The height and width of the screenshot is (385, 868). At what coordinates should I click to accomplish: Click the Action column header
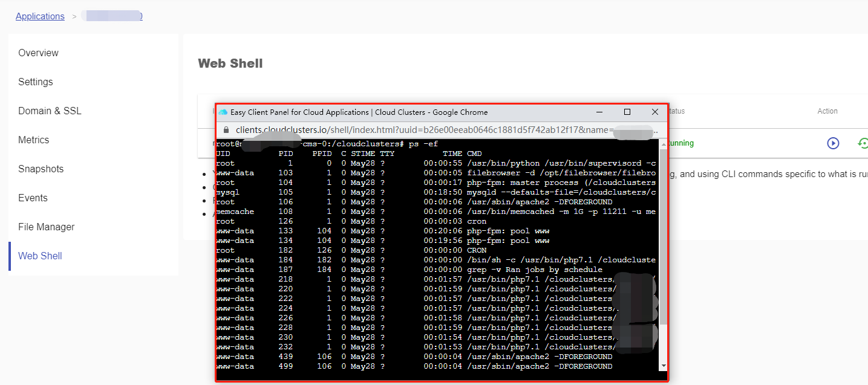point(827,111)
